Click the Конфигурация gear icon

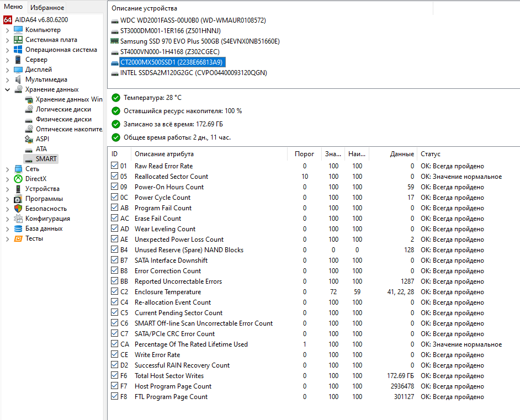click(18, 219)
